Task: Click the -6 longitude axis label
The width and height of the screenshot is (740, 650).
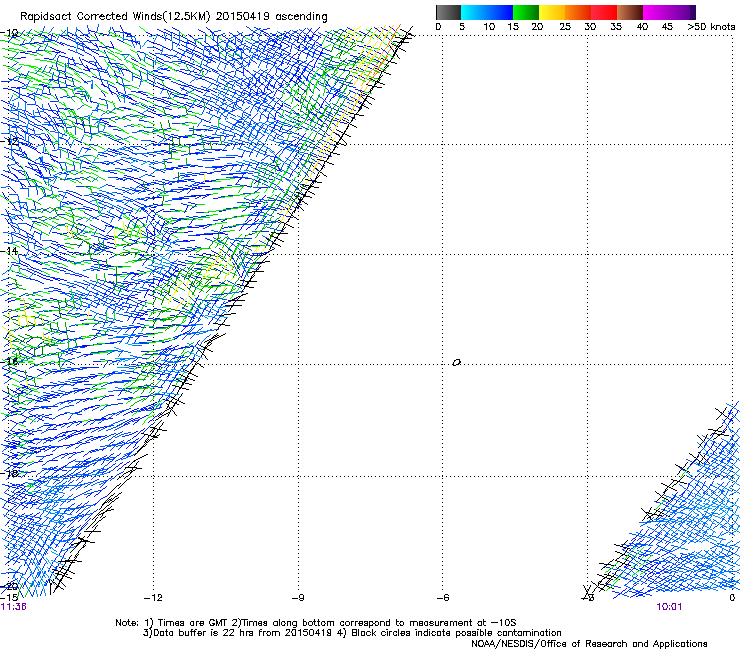Action: (443, 598)
